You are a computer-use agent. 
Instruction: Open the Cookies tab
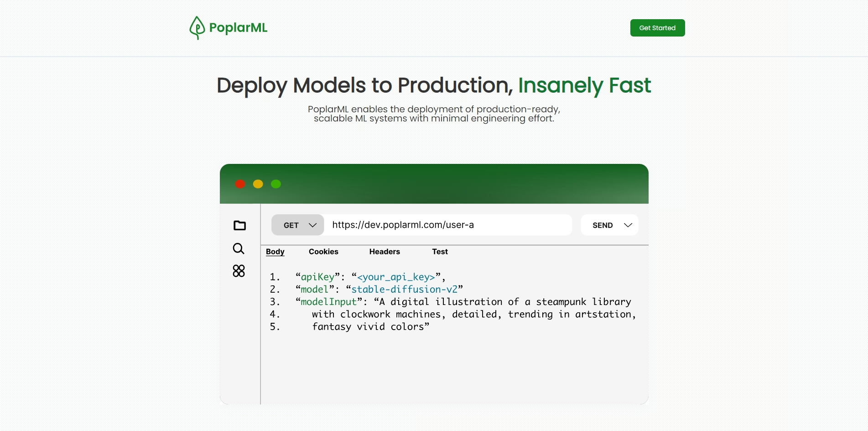(323, 252)
